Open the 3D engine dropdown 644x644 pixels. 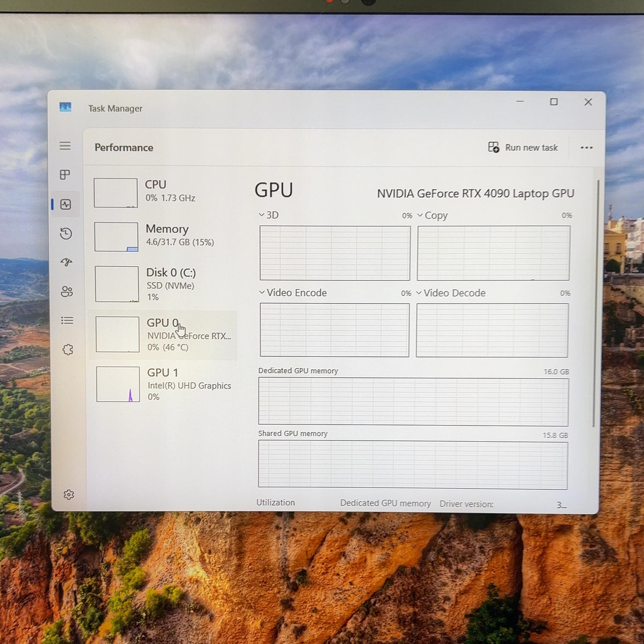tap(269, 215)
